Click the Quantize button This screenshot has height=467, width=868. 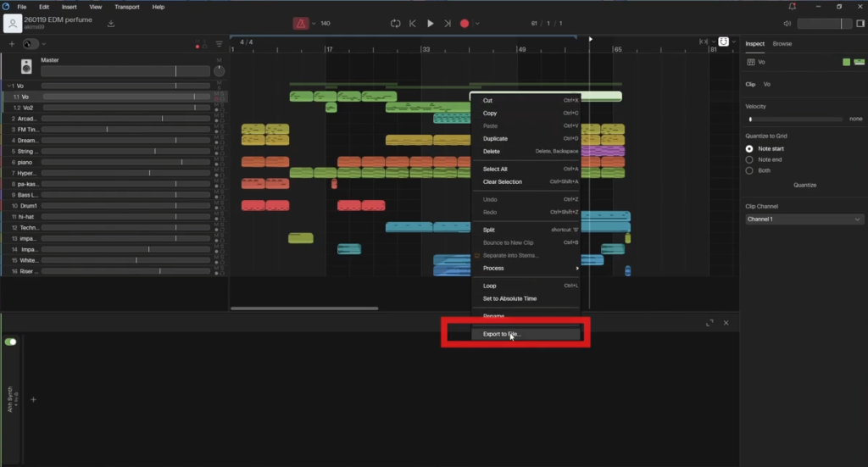(x=804, y=185)
